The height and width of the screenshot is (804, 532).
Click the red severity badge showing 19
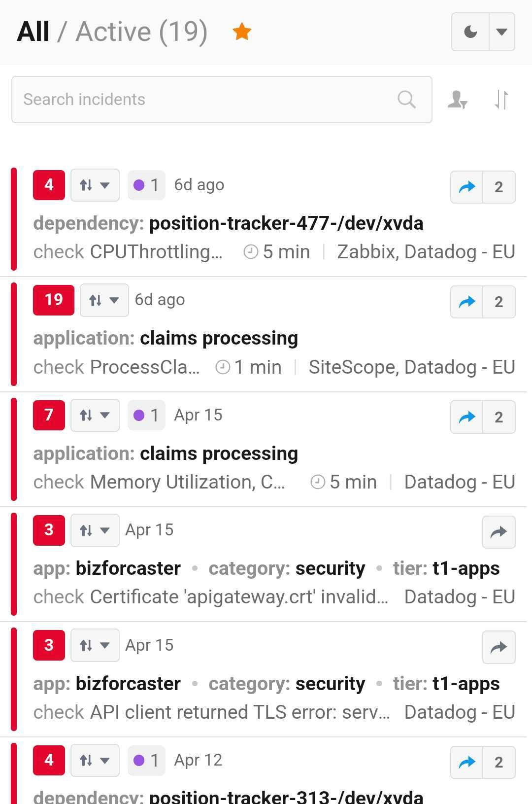[x=53, y=300]
